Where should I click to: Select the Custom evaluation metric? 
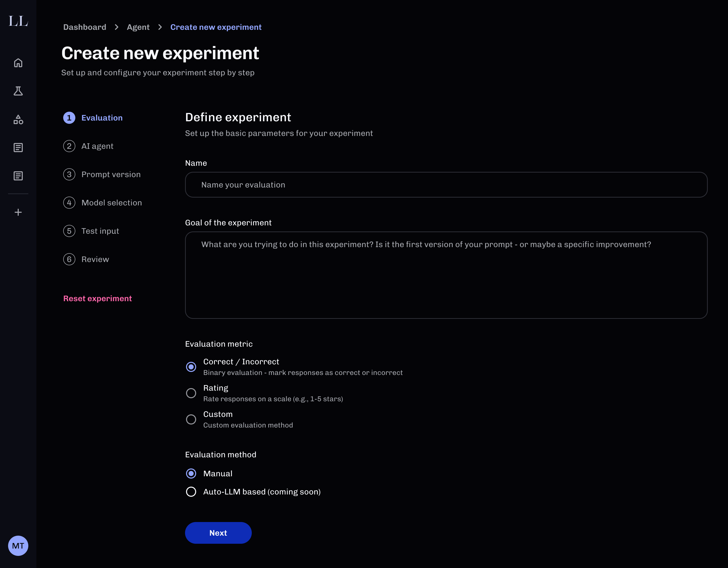[x=191, y=419]
